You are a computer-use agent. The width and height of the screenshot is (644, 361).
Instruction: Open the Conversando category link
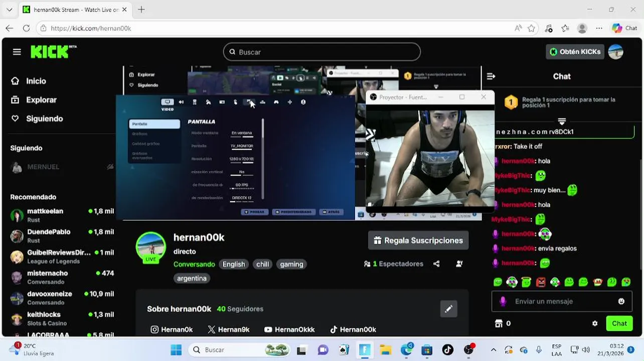tap(194, 264)
